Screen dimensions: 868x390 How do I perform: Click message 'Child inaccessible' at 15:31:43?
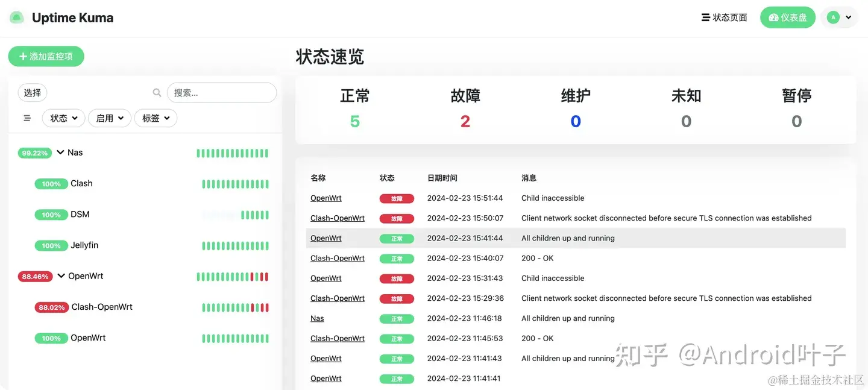[x=553, y=278]
